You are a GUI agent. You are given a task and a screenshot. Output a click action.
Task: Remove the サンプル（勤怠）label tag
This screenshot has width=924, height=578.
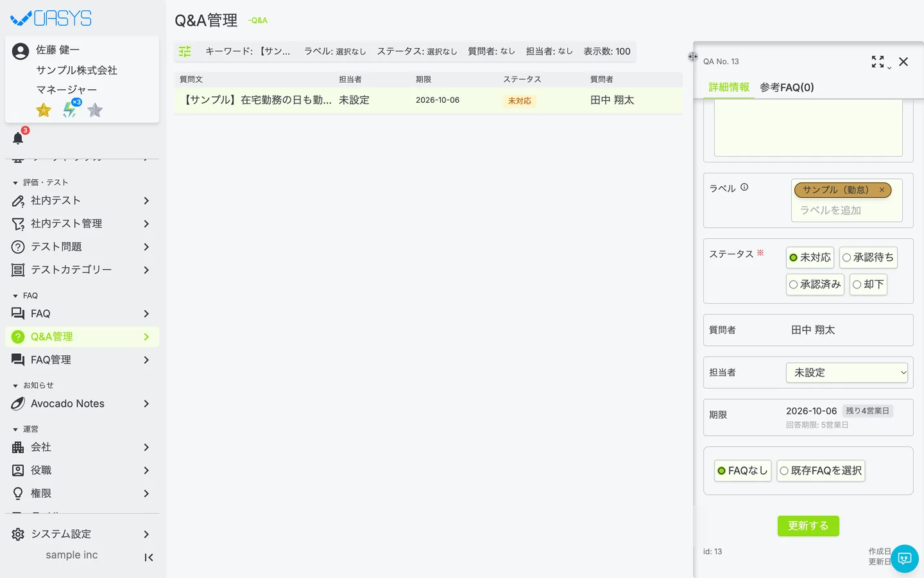click(882, 190)
